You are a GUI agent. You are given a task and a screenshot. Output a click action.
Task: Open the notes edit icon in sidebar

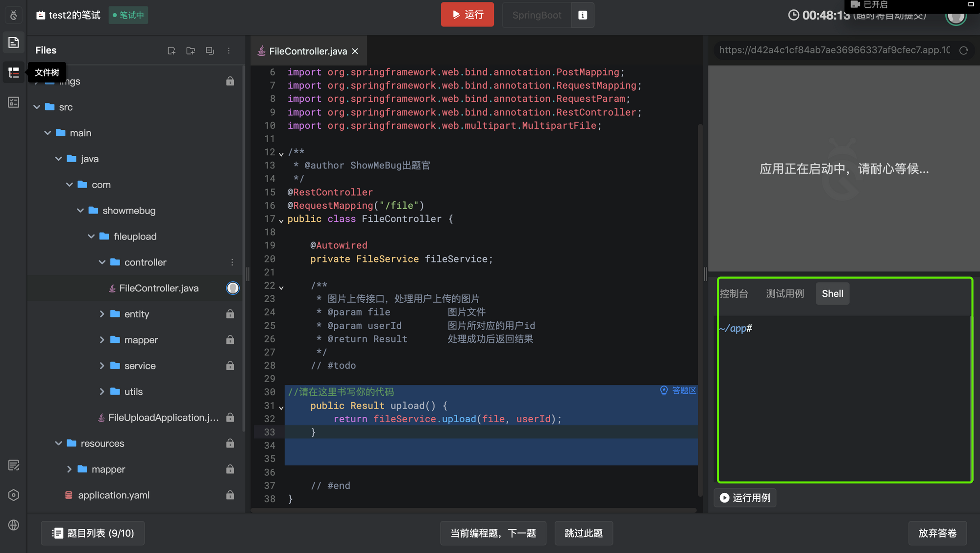[x=14, y=465]
